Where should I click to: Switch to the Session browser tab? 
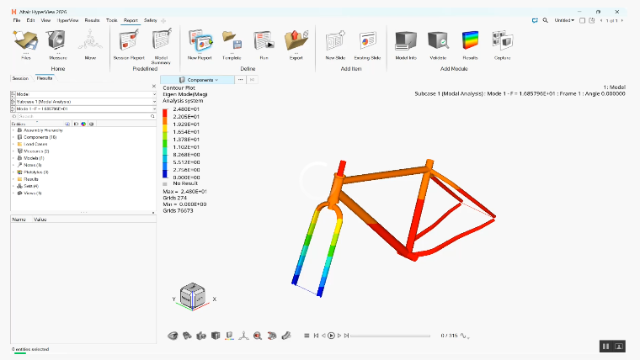tap(20, 78)
